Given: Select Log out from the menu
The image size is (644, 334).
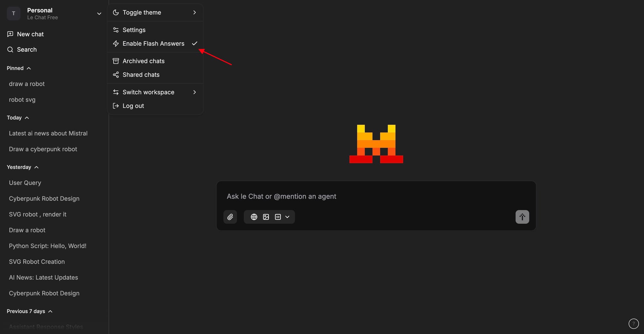Looking at the screenshot, I should coord(155,106).
